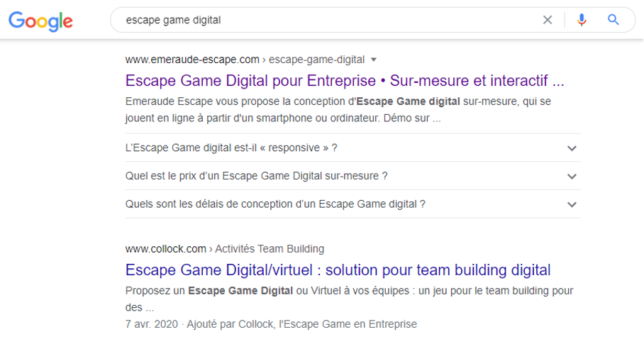
Task: Click the 'escape-game-digital' breadcrumb path
Action: pos(317,59)
